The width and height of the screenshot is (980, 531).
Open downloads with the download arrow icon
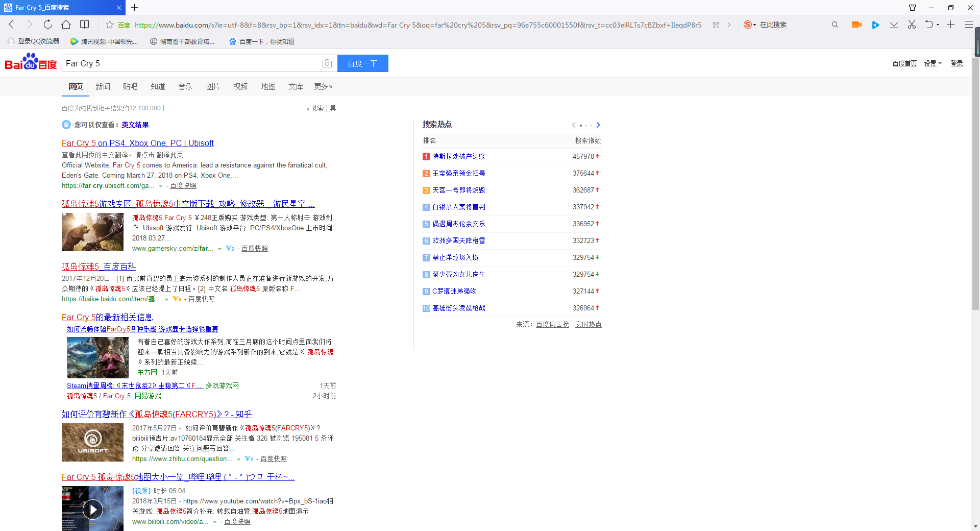point(894,25)
